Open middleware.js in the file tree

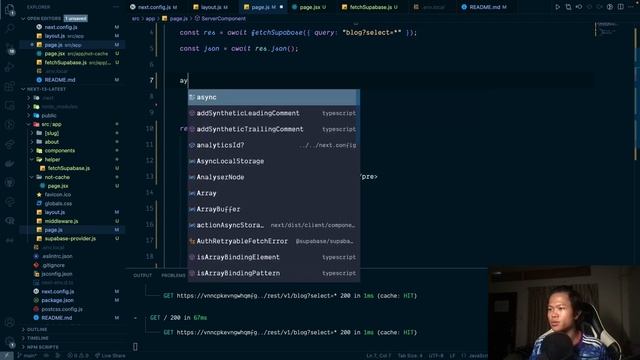61,221
